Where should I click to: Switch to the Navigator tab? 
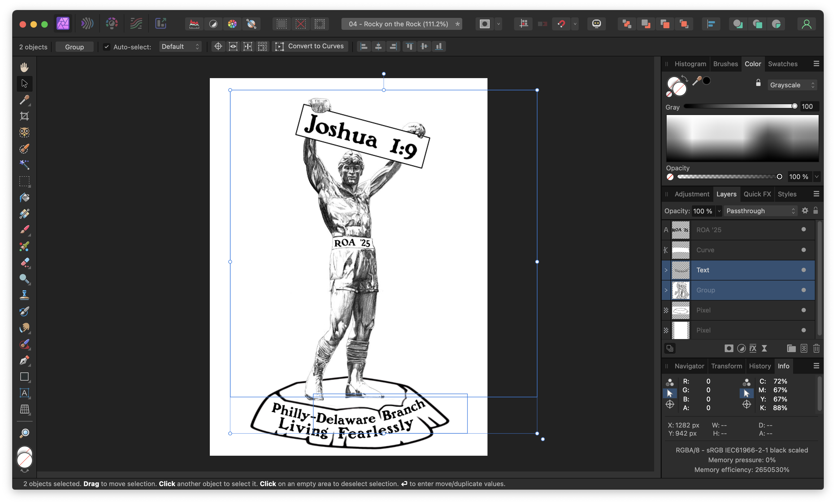[689, 366]
